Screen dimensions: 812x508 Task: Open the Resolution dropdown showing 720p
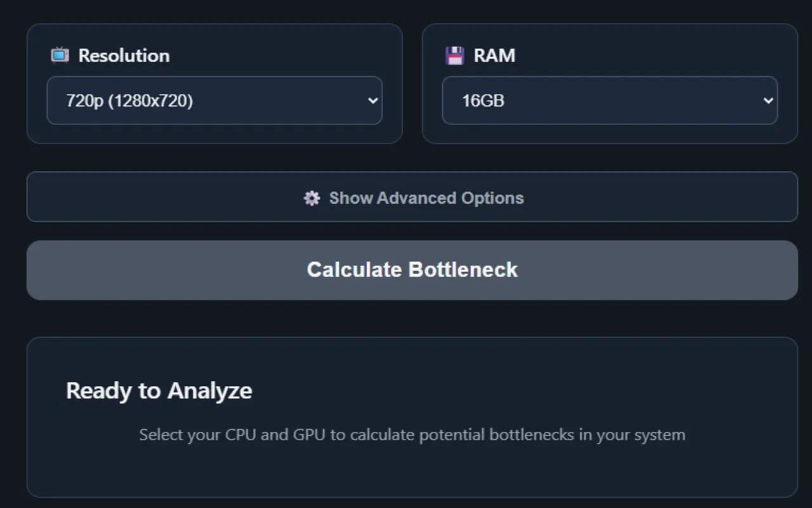click(x=214, y=100)
